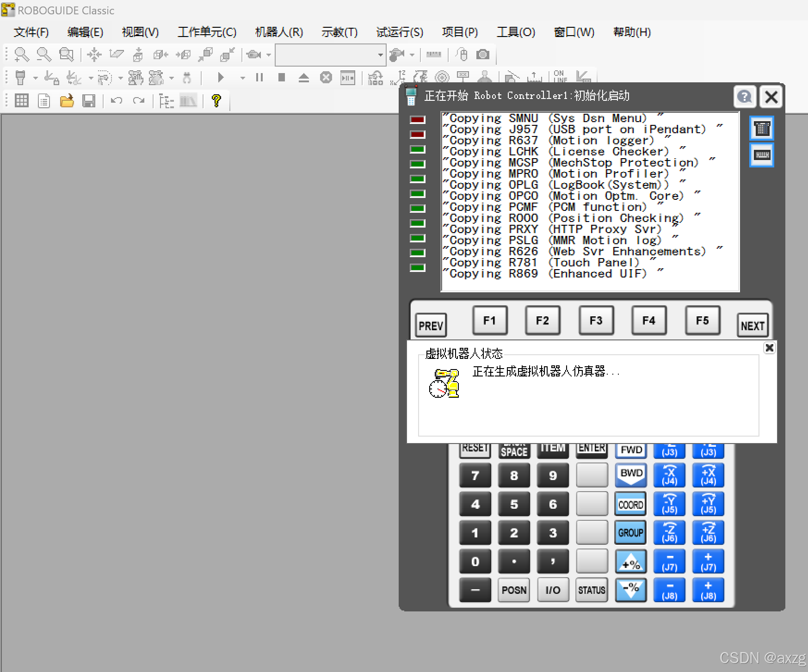Open the teach pendant toolbar icon
The image size is (808, 672).
click(20, 78)
